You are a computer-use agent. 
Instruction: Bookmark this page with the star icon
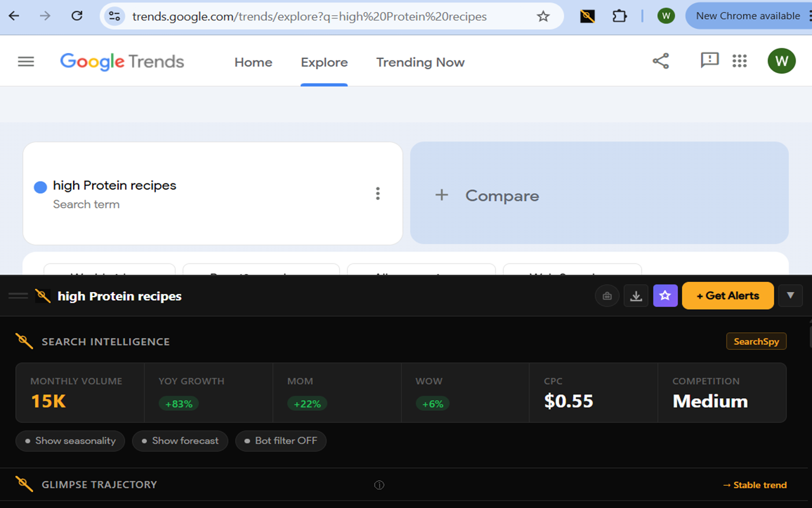(543, 17)
